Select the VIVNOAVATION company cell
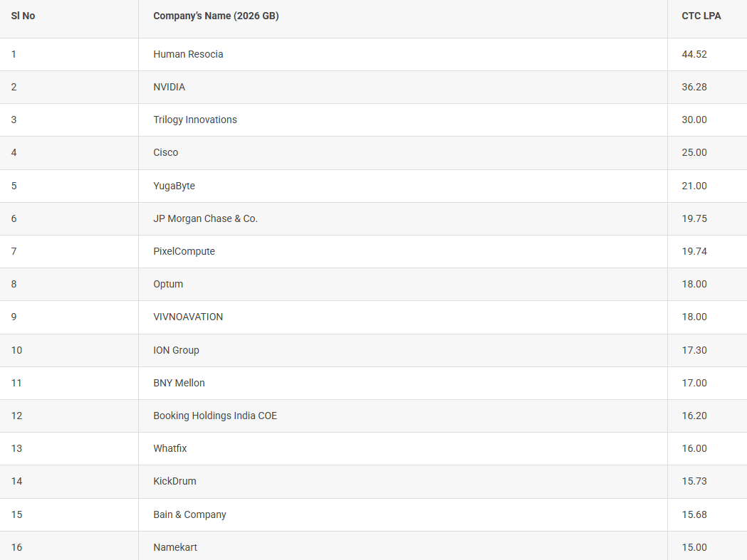Image resolution: width=747 pixels, height=560 pixels. (188, 317)
